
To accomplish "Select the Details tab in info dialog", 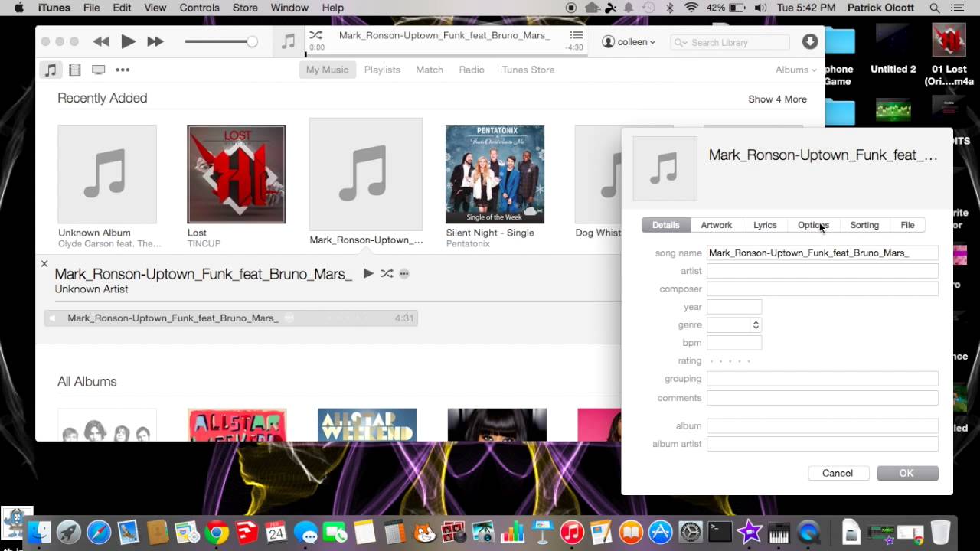I will coord(665,225).
